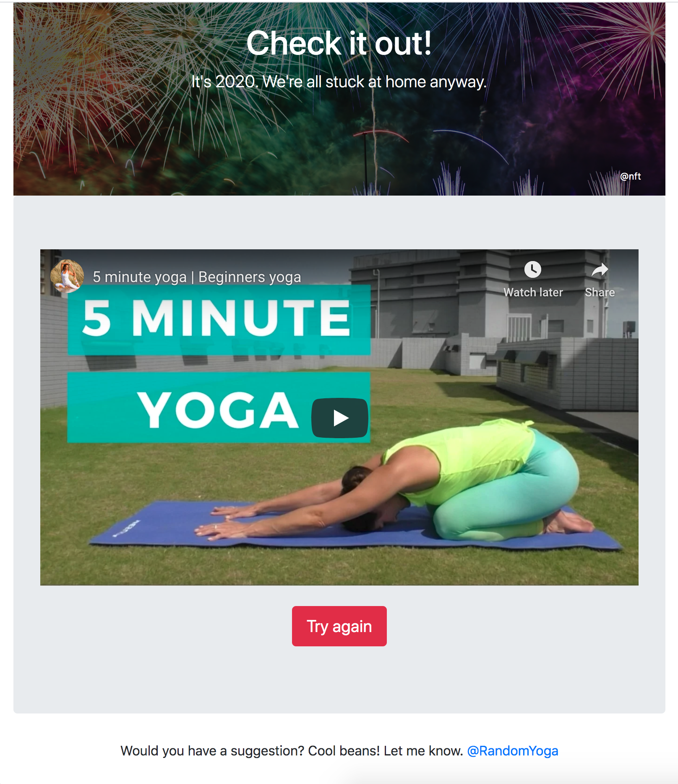678x784 pixels.
Task: Play the 5 minute yoga video
Action: point(339,418)
